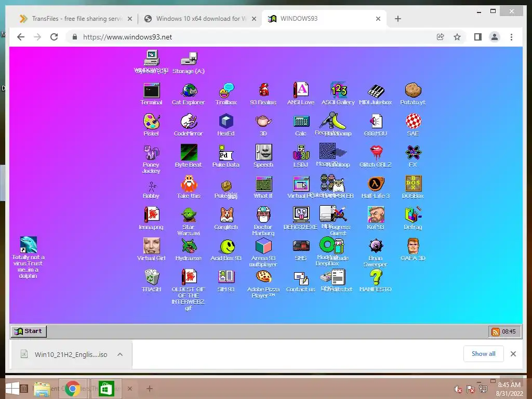The width and height of the screenshot is (532, 399).
Task: Open the Potato.yt icon
Action: [x=413, y=94]
